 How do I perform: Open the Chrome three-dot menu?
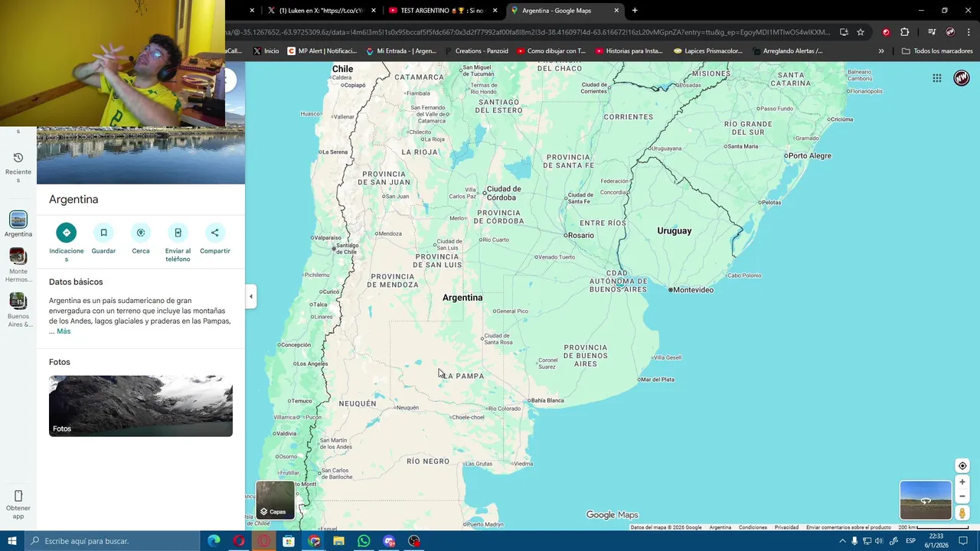click(x=968, y=32)
